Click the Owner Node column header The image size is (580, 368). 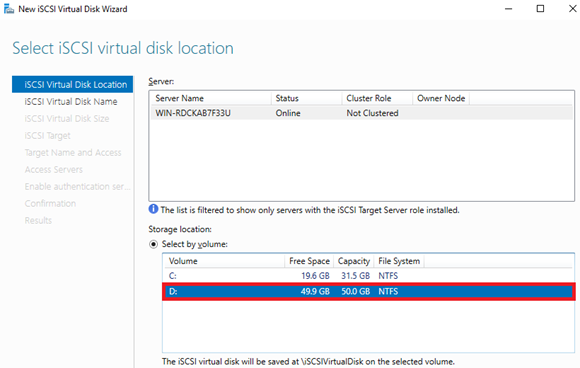(x=441, y=98)
